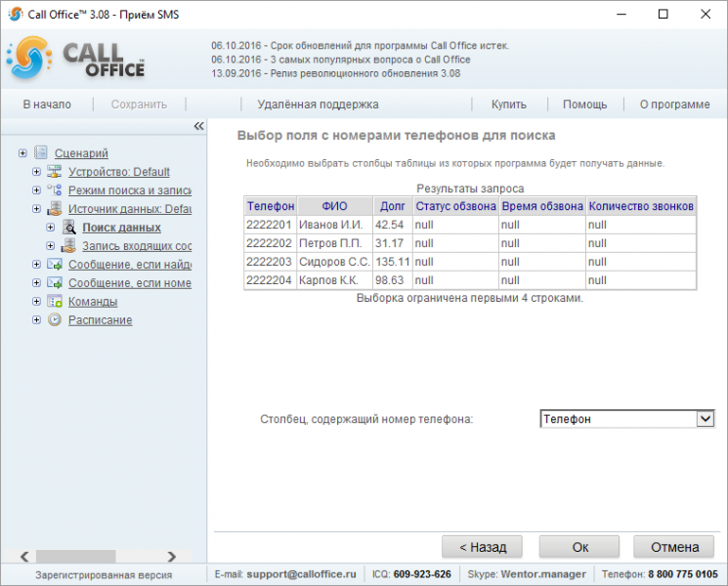Click the support@calloffice.ru email

[301, 574]
